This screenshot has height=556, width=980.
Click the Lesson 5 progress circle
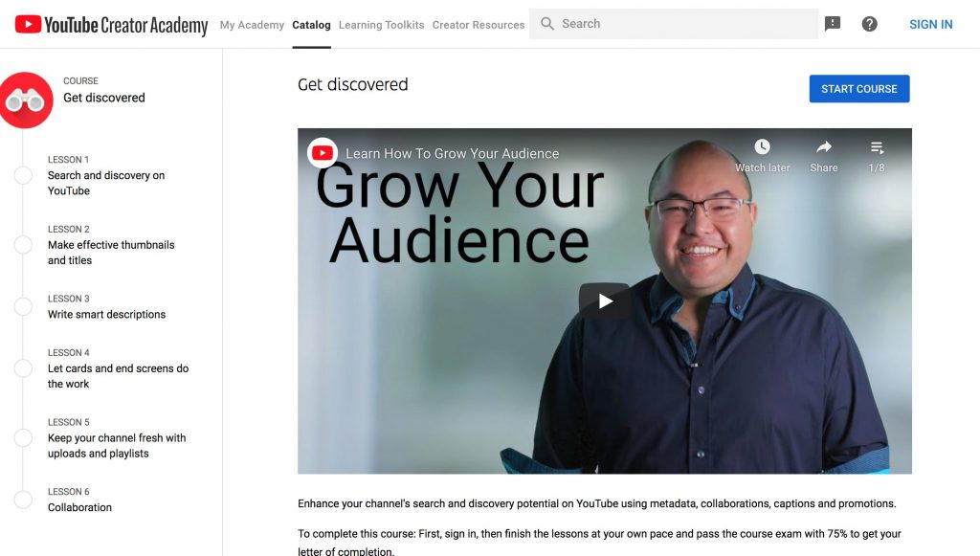23,438
